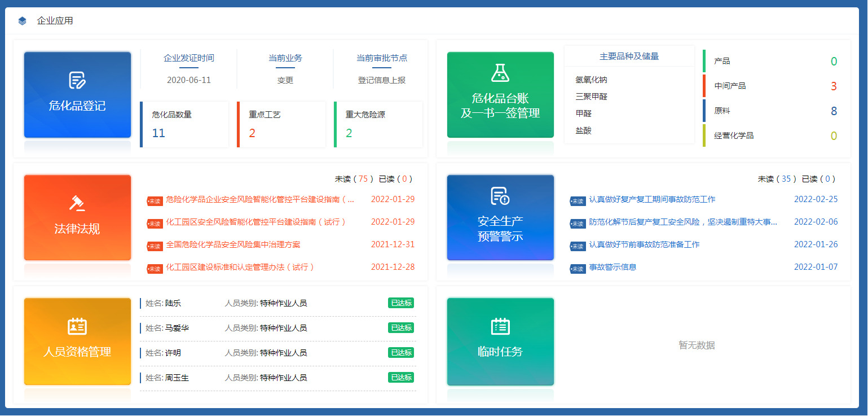Open the 危化品台账及一书一签管理 green tile

[500, 95]
